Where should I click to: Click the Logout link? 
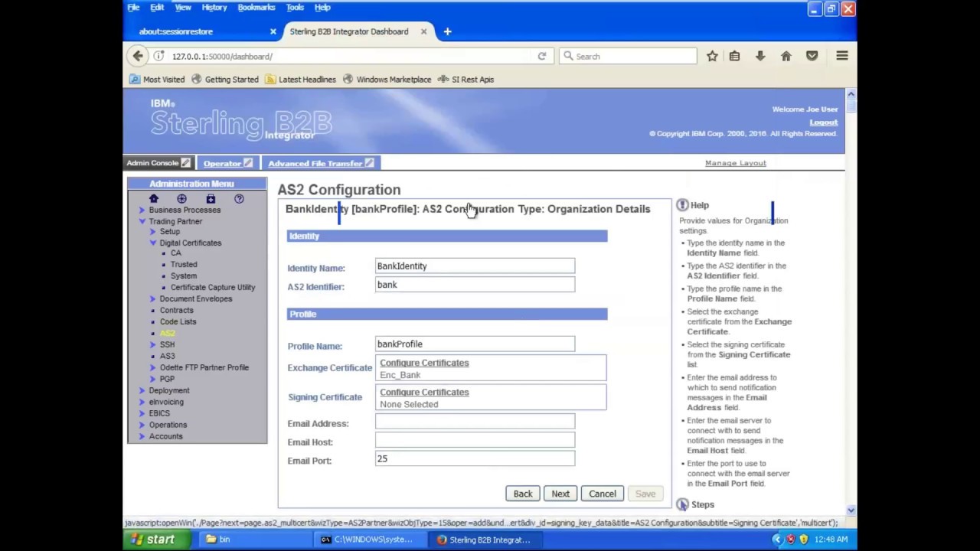[824, 122]
